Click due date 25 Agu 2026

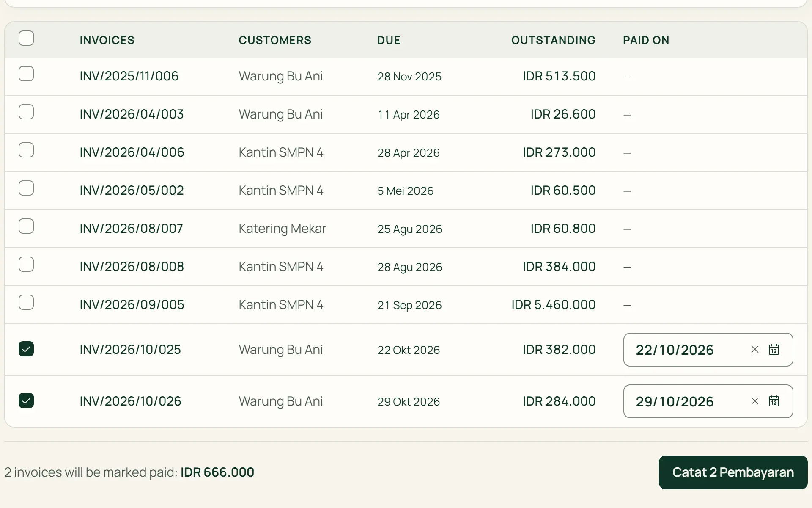point(410,229)
